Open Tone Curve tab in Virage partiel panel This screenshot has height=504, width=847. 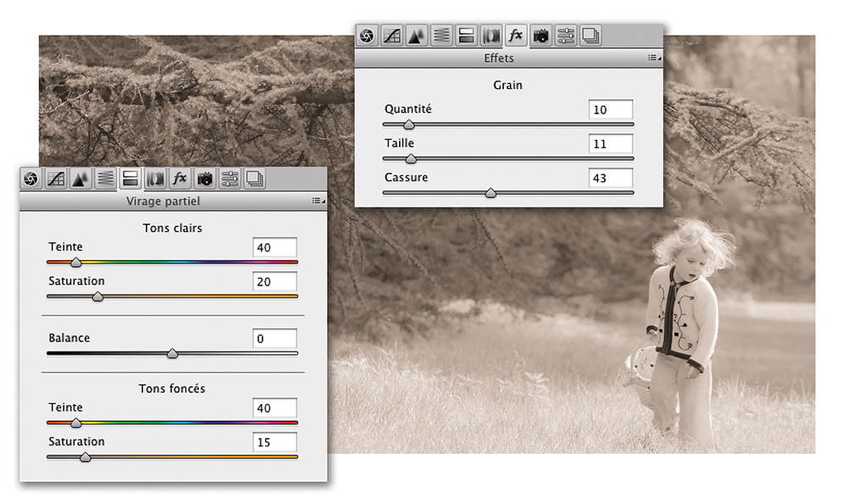point(56,179)
